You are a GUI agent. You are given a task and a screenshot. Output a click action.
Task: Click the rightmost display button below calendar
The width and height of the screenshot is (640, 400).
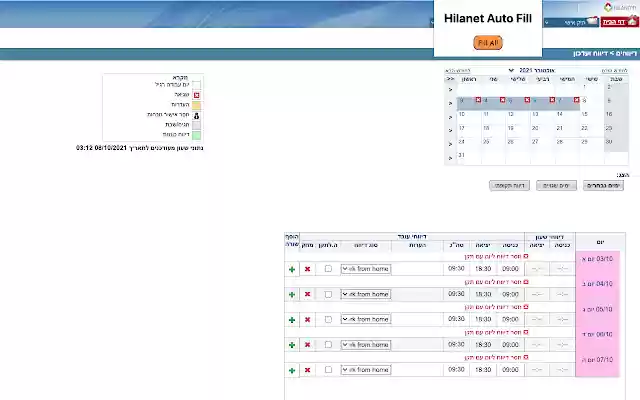pos(603,186)
